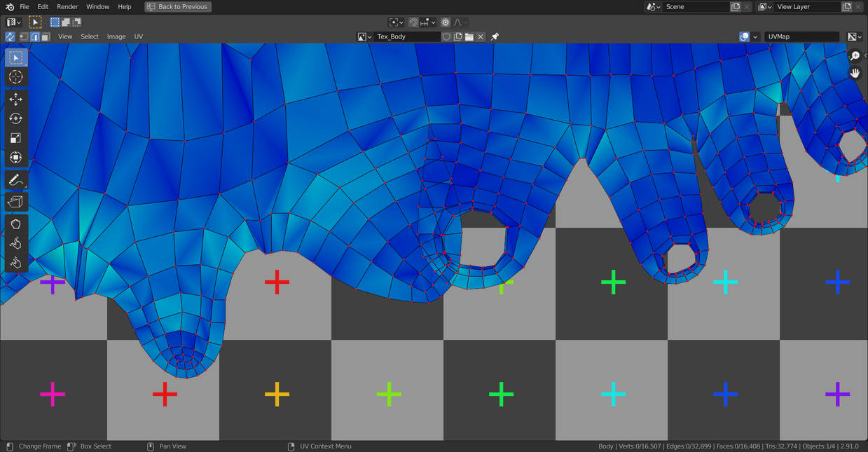Image resolution: width=868 pixels, height=452 pixels.
Task: Toggle the show overlays button
Action: pos(744,36)
